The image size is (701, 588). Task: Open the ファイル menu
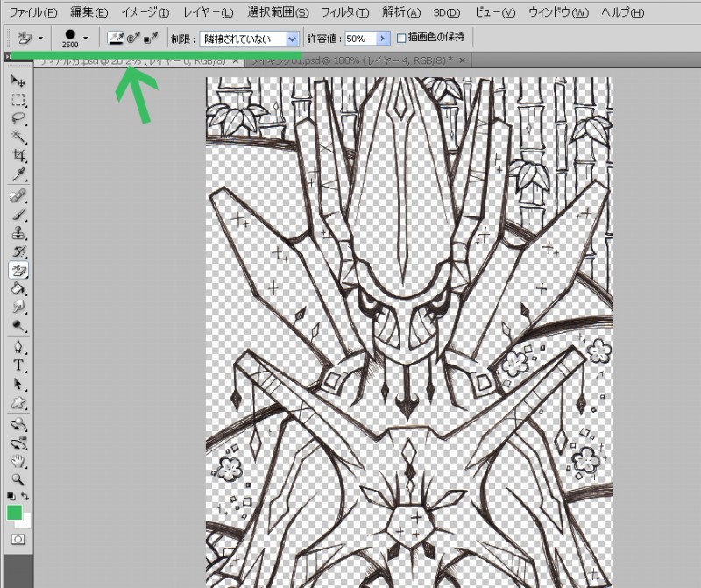(x=33, y=12)
